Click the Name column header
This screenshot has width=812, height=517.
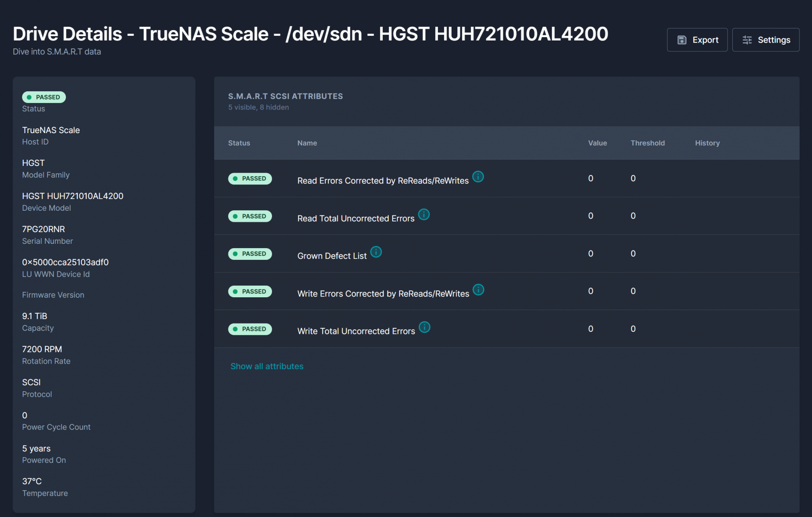pos(307,143)
